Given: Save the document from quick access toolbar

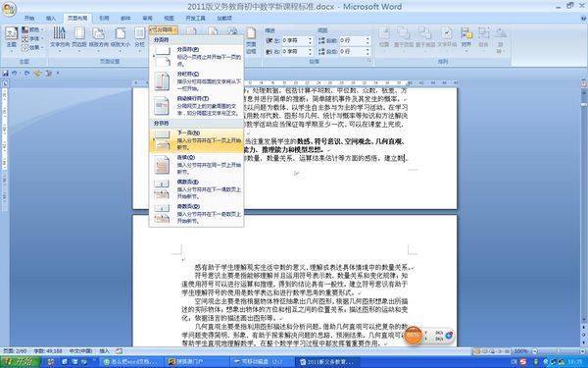Looking at the screenshot, I should click(x=5, y=74).
